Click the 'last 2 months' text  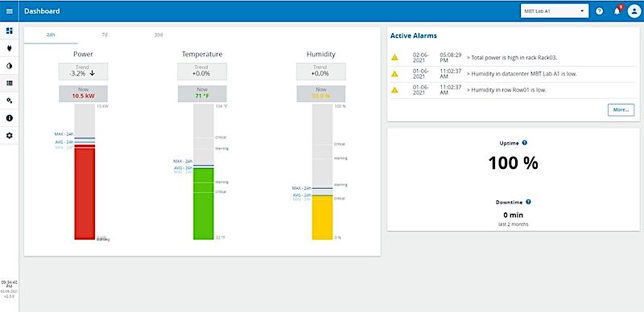coord(513,224)
